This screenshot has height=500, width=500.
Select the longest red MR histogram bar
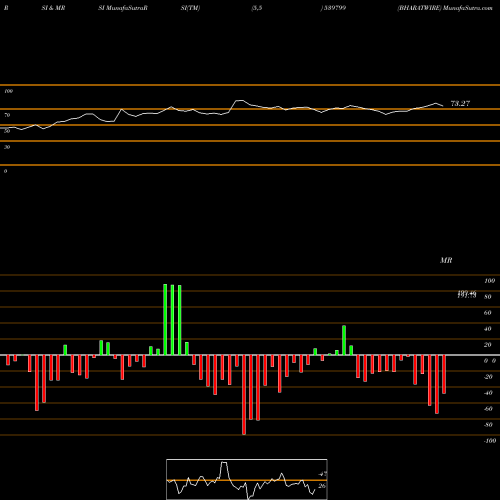click(x=244, y=395)
